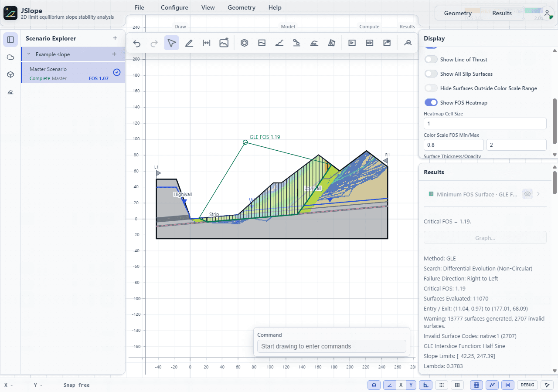Click the Command input box
The width and height of the screenshot is (558, 392).
click(x=331, y=347)
